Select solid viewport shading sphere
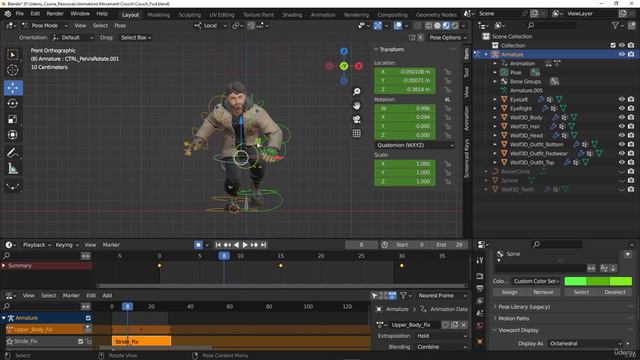 click(x=437, y=25)
